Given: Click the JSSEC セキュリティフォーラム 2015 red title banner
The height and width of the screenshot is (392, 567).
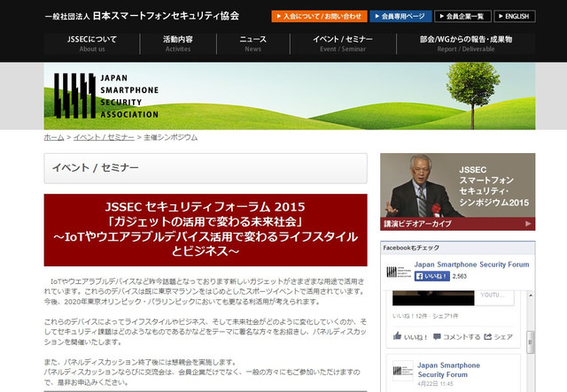Looking at the screenshot, I should [x=206, y=230].
